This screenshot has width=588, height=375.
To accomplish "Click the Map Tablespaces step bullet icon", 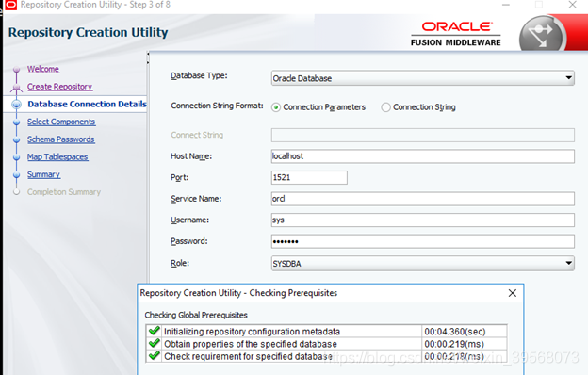I will (16, 157).
